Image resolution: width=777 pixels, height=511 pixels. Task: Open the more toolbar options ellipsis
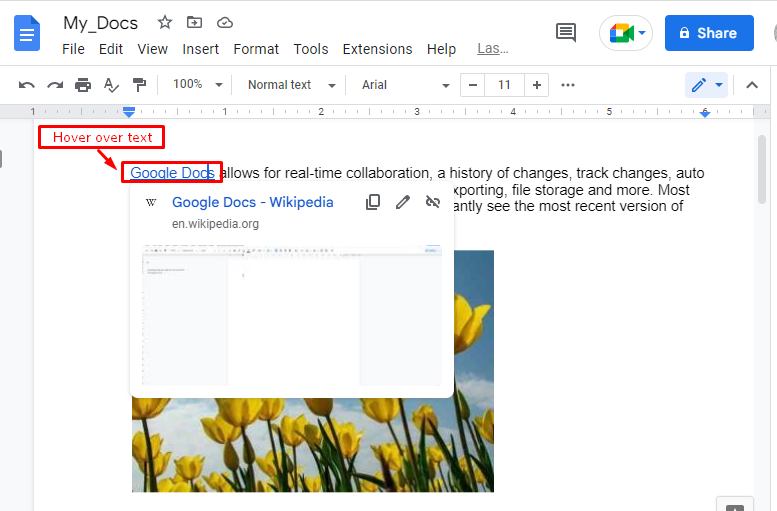point(568,85)
